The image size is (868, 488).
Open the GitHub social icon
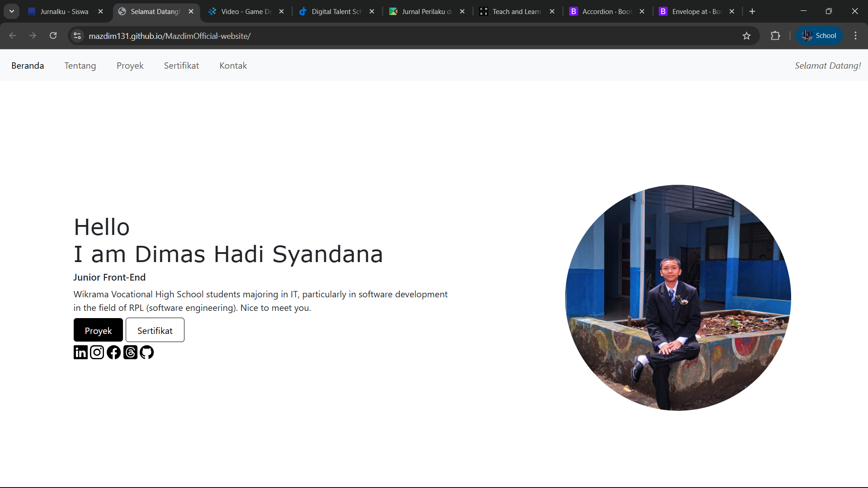pos(146,352)
